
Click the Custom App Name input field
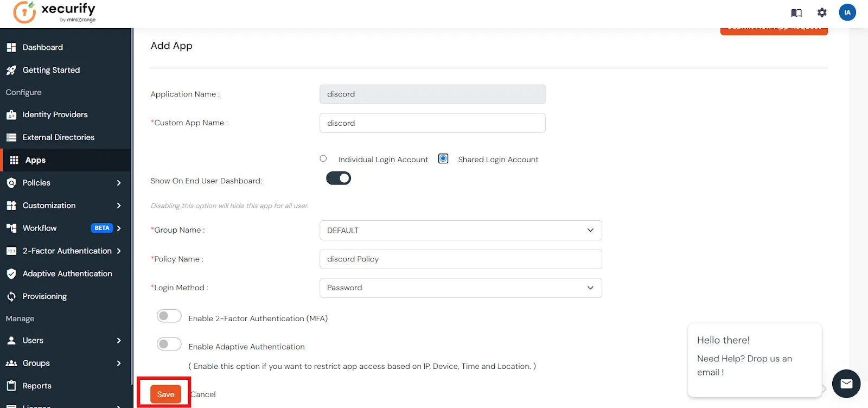(x=432, y=123)
